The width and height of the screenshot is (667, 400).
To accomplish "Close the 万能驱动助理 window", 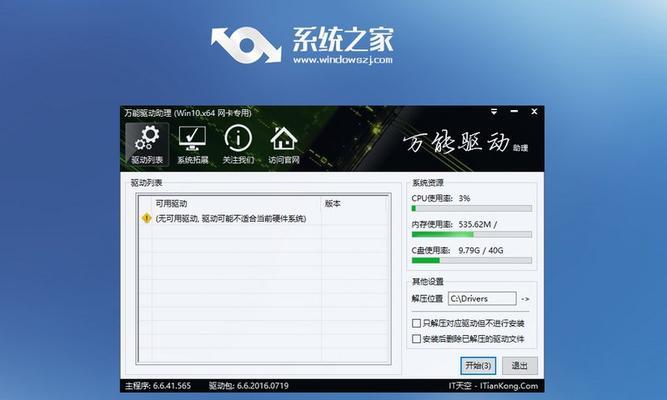I will click(534, 111).
